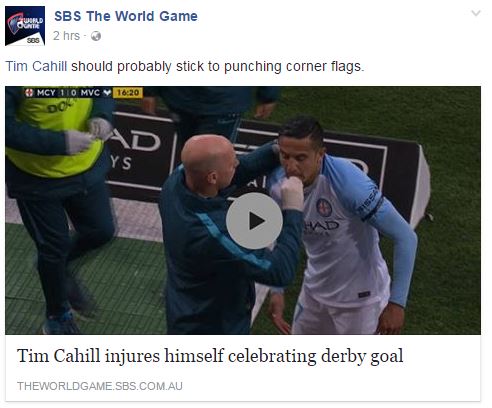Image resolution: width=492 pixels, height=408 pixels.
Task: Click the MVC team crest in the scoreboard
Action: pyautogui.click(x=107, y=93)
